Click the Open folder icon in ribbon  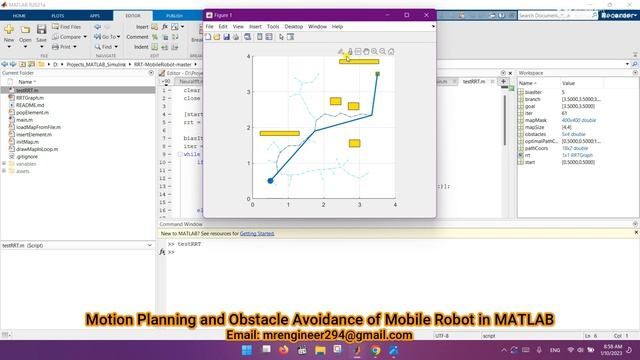25,29
